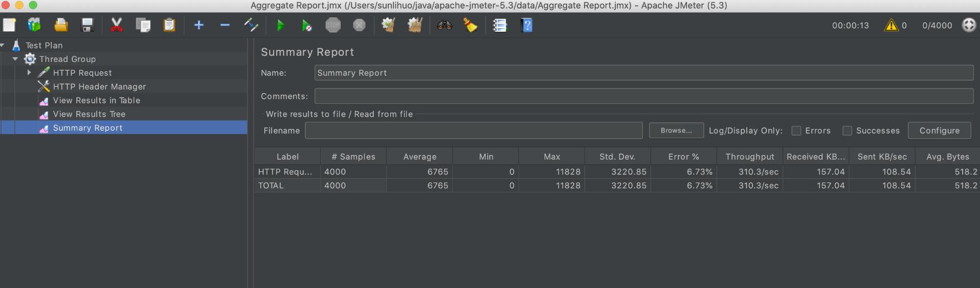The height and width of the screenshot is (288, 980).
Task: Enable the Errors only checkbox
Action: (x=796, y=131)
